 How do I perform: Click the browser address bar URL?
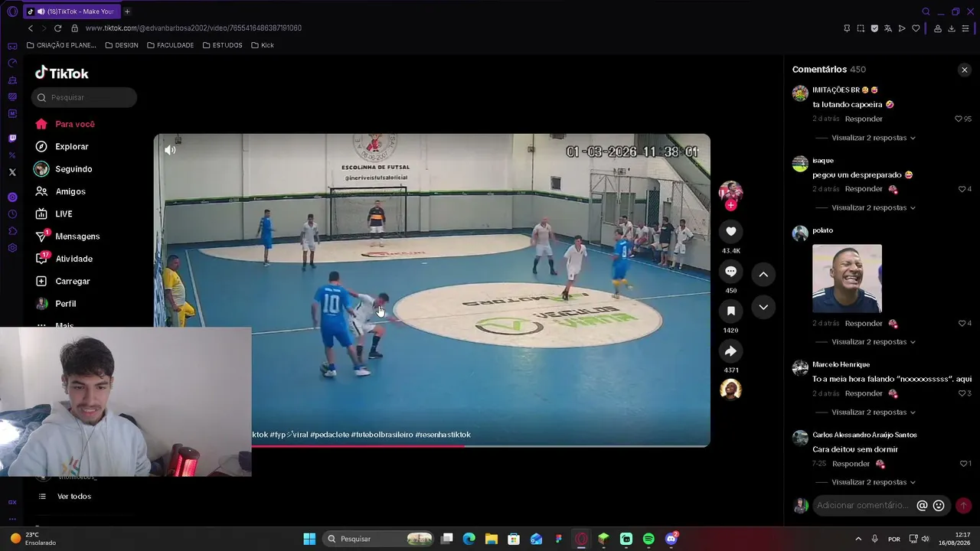pos(194,28)
